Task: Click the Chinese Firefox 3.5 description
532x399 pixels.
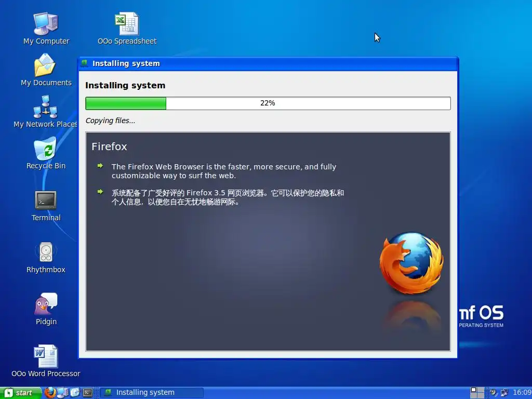Action: [228, 197]
